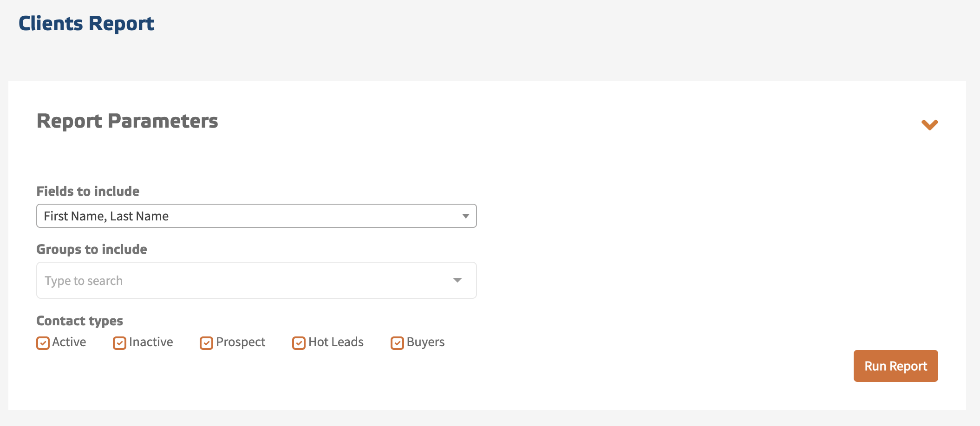The width and height of the screenshot is (980, 426).
Task: Click the First Name, Last Name selection text
Action: pyautogui.click(x=106, y=216)
